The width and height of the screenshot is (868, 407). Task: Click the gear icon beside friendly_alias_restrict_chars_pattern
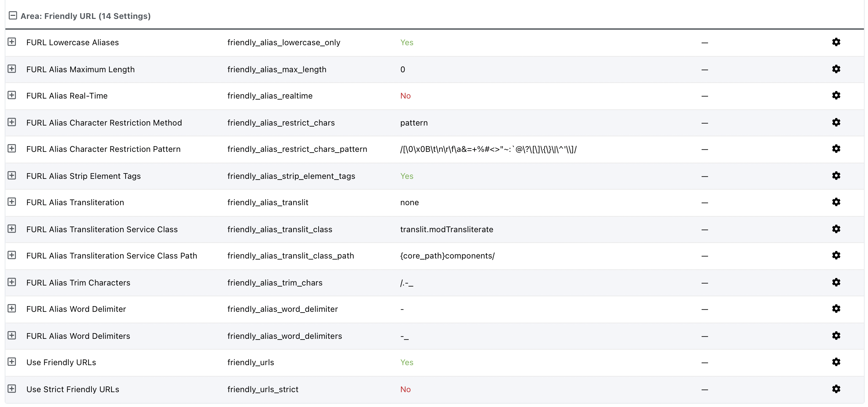836,149
